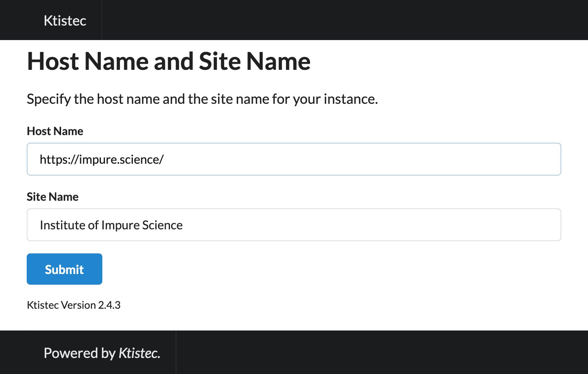The image size is (588, 374).
Task: Click the empty right area of Host Name field
Action: coord(363,159)
